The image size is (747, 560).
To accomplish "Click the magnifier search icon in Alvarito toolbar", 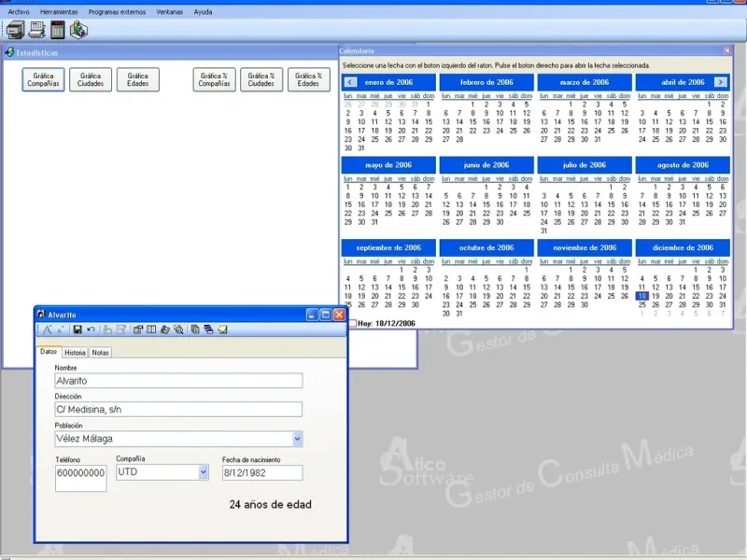I will 178,329.
